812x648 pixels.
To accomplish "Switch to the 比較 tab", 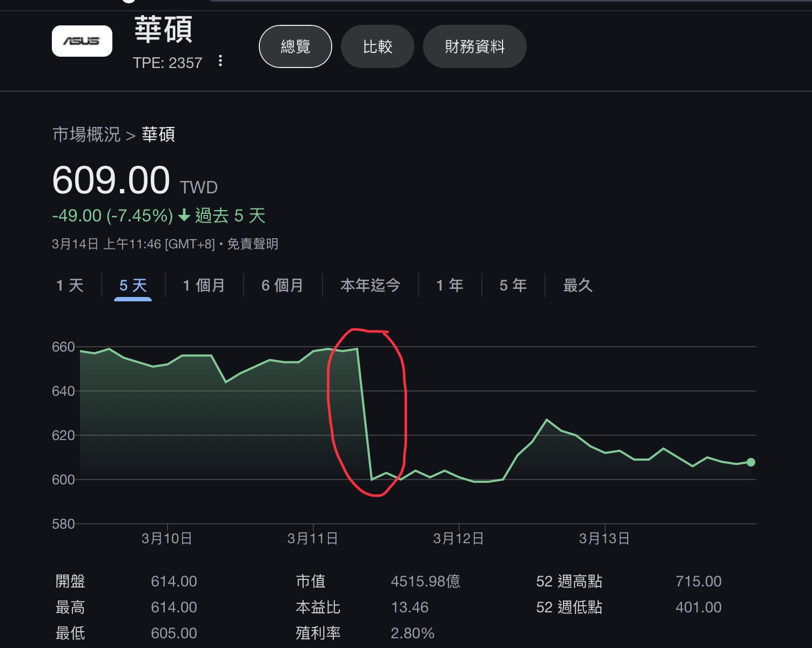I will click(378, 46).
